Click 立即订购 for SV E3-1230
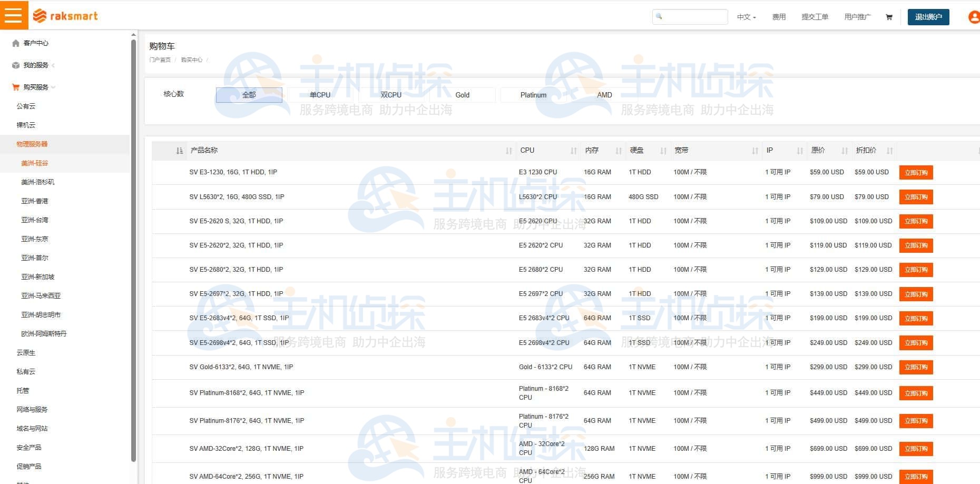Screen dimensions: 980x484 click(916, 172)
